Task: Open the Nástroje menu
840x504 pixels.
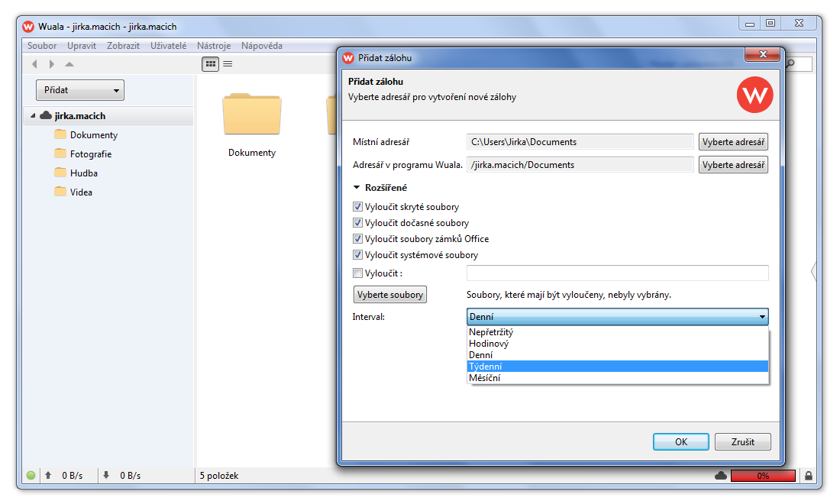Action: (214, 46)
